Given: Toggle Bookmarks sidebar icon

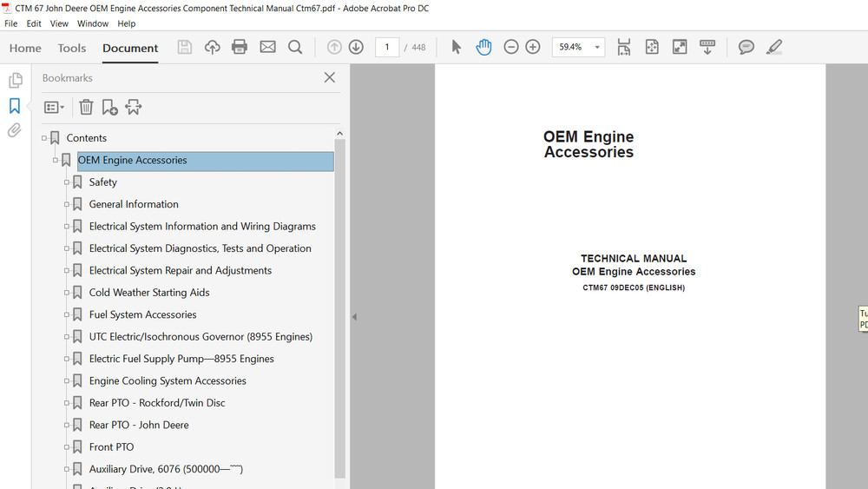Looking at the screenshot, I should click(x=15, y=106).
